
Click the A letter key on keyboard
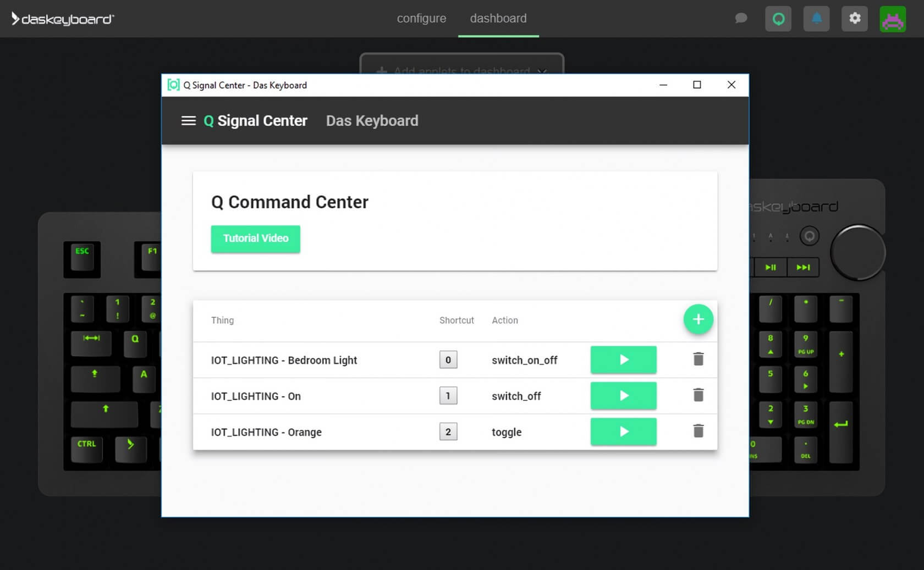tap(144, 380)
